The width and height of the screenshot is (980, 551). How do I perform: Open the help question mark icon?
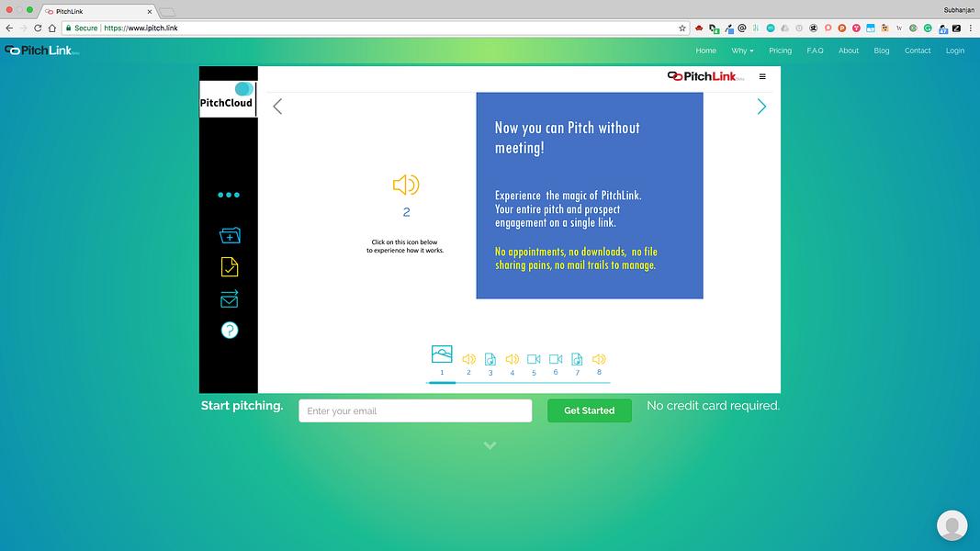point(230,330)
